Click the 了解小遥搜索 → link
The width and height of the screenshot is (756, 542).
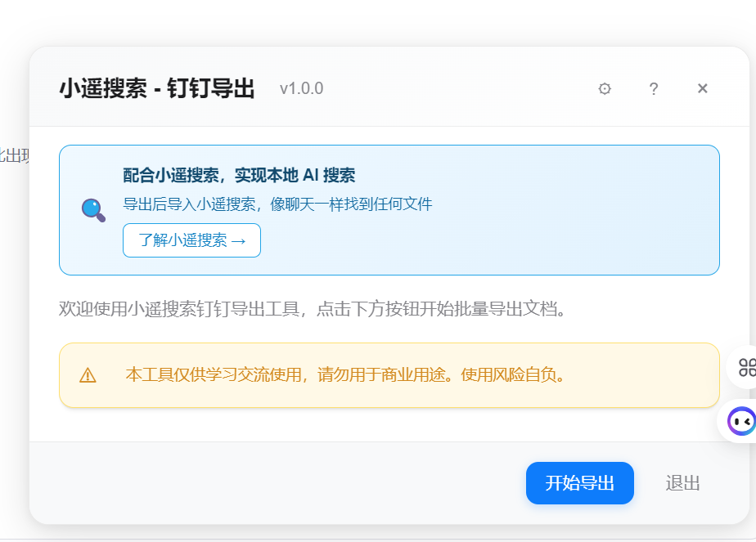click(191, 240)
